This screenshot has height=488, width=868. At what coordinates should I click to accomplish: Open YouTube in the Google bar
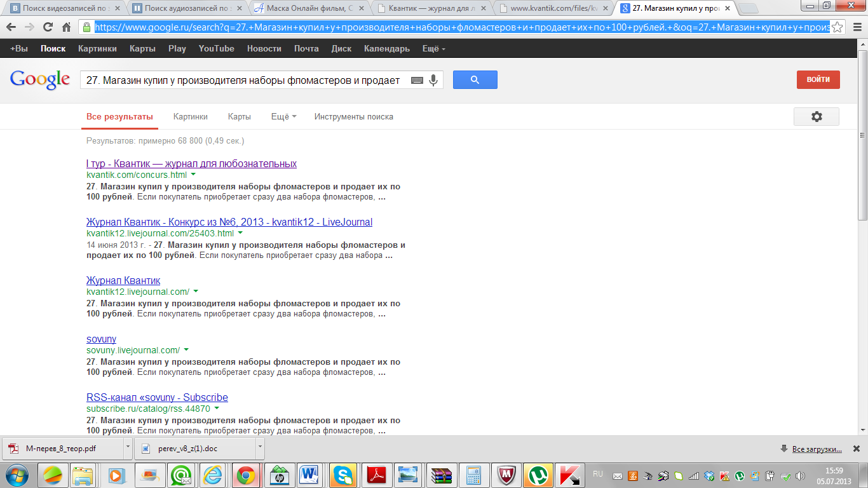coord(216,49)
